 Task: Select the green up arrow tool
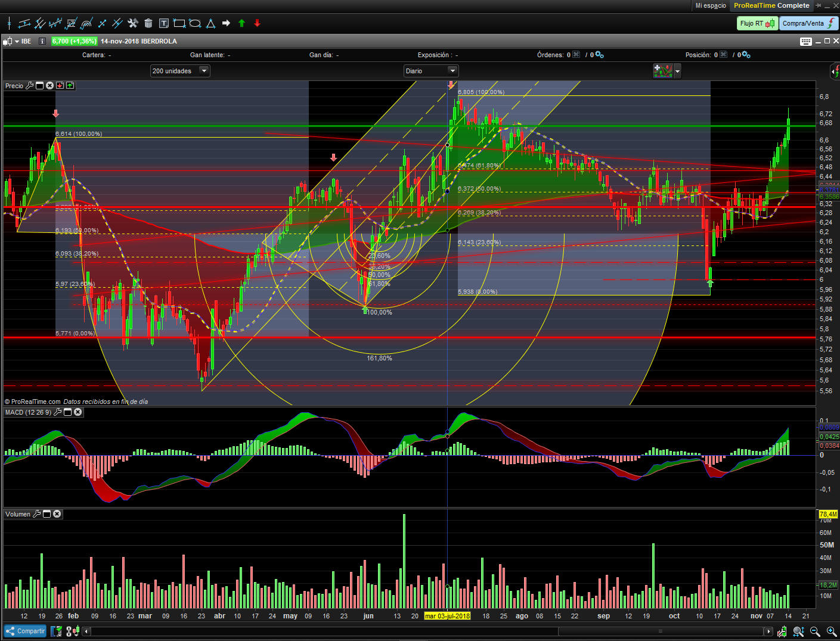tap(241, 23)
